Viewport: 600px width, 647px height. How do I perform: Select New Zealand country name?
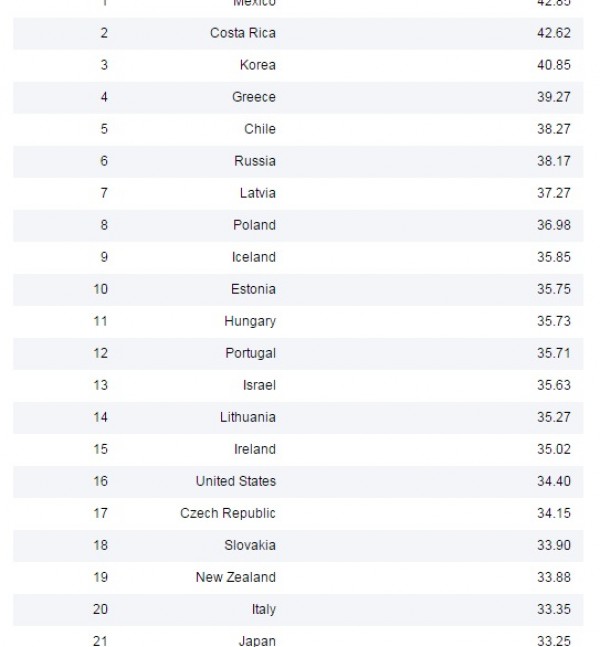[x=236, y=577]
